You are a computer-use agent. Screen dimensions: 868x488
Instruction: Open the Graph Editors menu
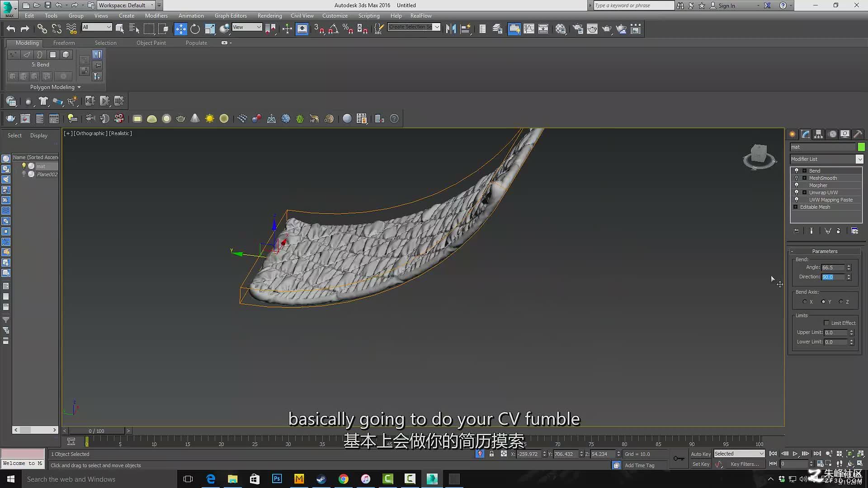231,16
